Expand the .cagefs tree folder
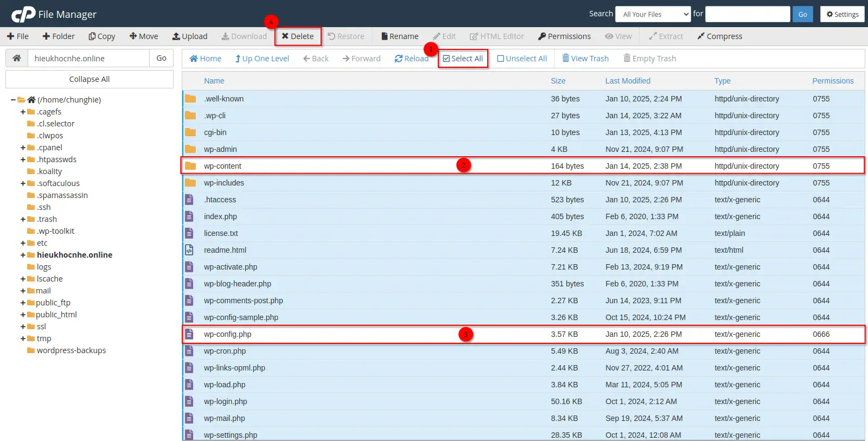 [23, 112]
